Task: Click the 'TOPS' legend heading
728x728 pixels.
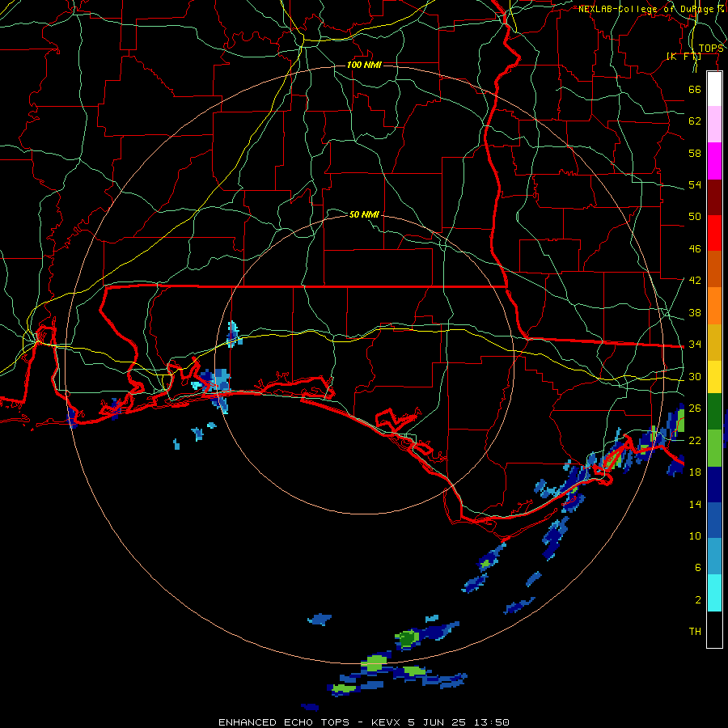Action: click(x=711, y=49)
